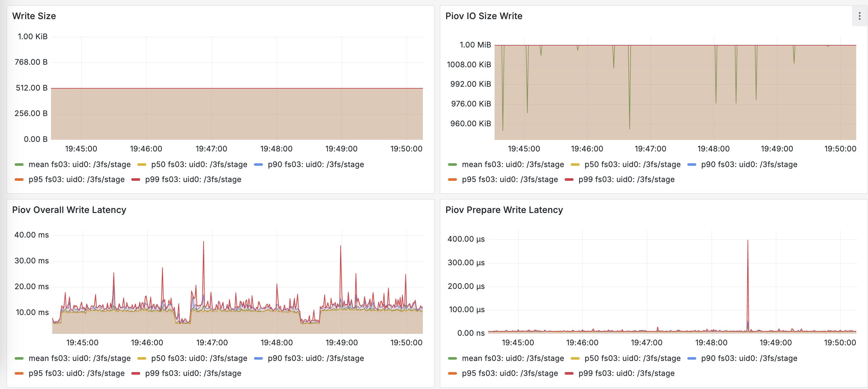This screenshot has width=868, height=389.
Task: Select p90 label in Piov Overall Write Latency legend
Action: coord(316,358)
